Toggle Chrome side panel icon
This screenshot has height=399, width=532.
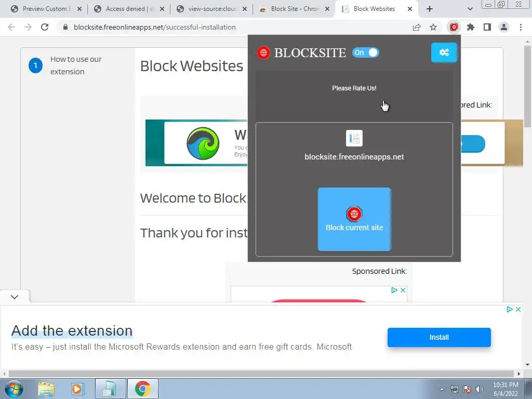click(x=487, y=27)
